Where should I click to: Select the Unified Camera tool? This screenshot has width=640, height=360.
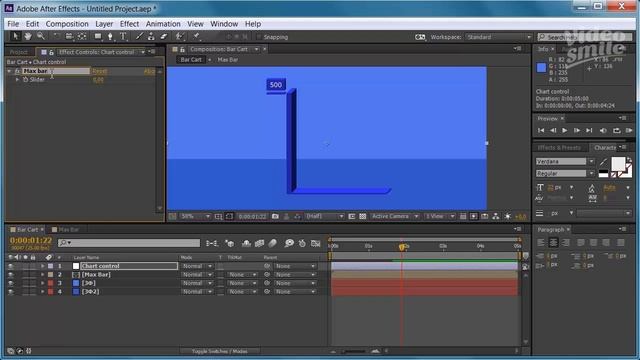point(69,36)
